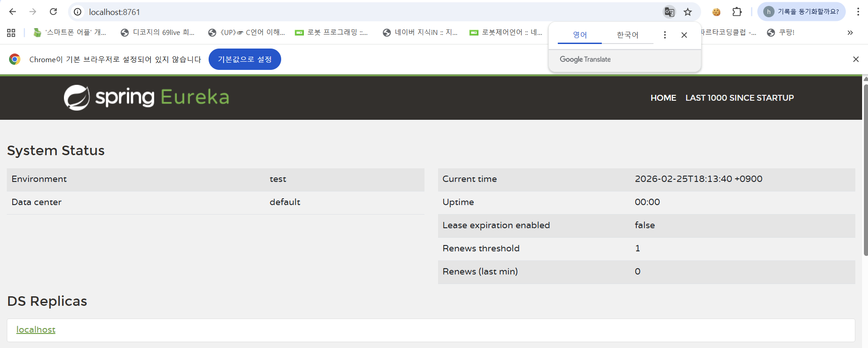868x348 pixels.
Task: Go to HOME in Eureka navigation
Action: pos(663,98)
